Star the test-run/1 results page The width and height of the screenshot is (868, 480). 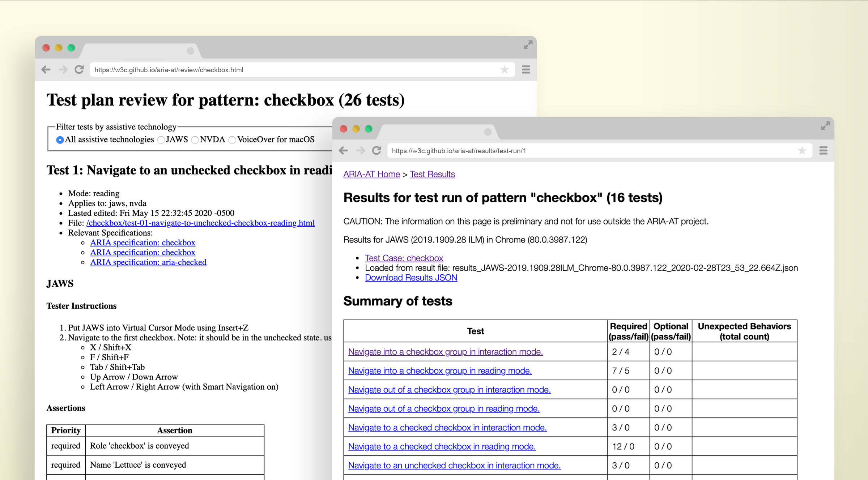point(802,150)
